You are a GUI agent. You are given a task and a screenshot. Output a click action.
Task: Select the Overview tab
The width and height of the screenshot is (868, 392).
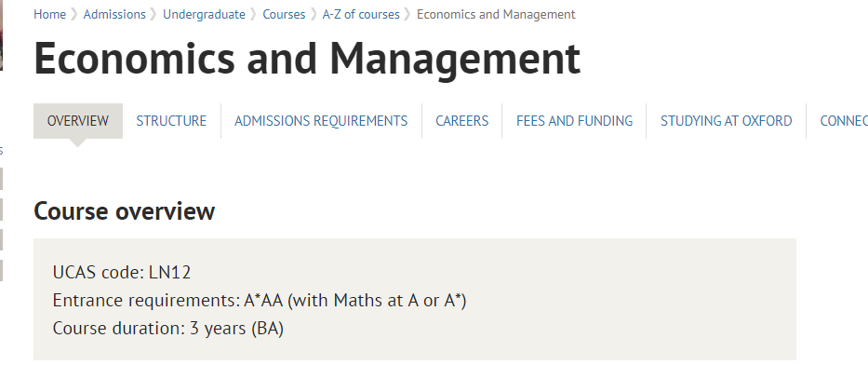pyautogui.click(x=78, y=121)
